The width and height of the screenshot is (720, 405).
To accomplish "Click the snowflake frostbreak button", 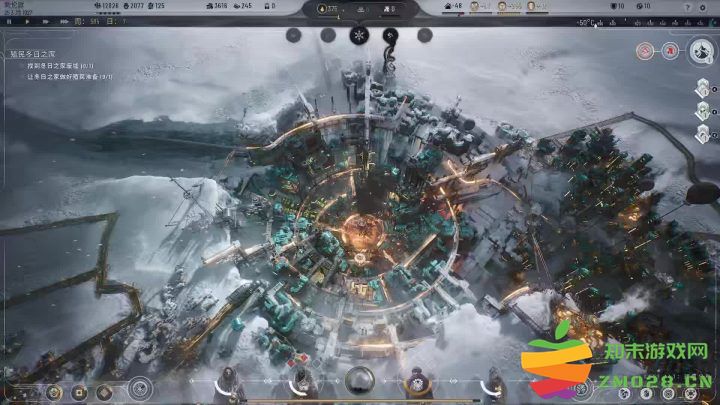I will (x=359, y=35).
